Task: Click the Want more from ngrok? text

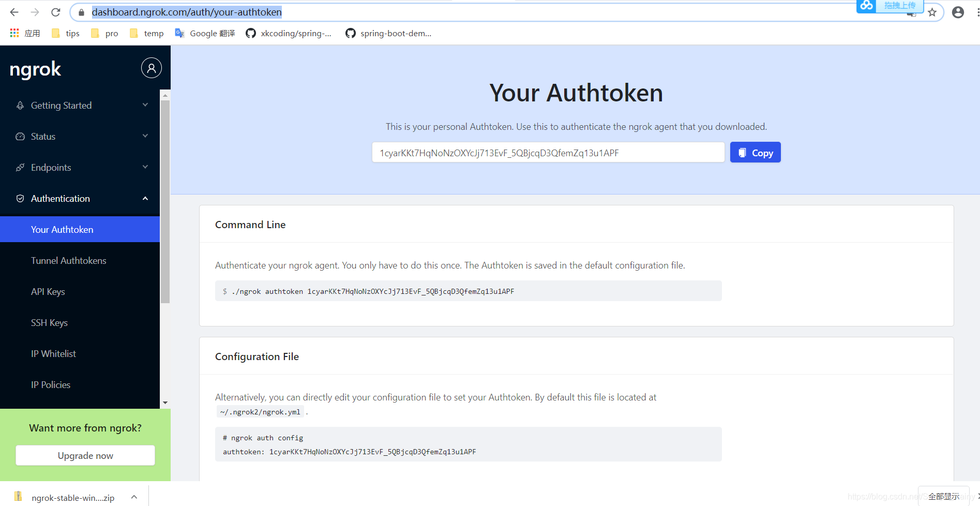Action: coord(85,428)
